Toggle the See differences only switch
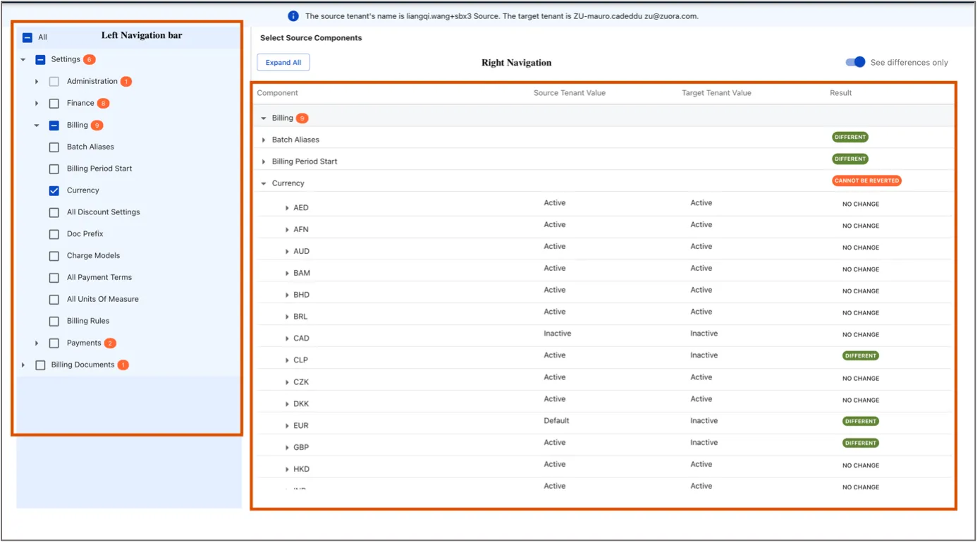The height and width of the screenshot is (543, 980). pos(855,62)
